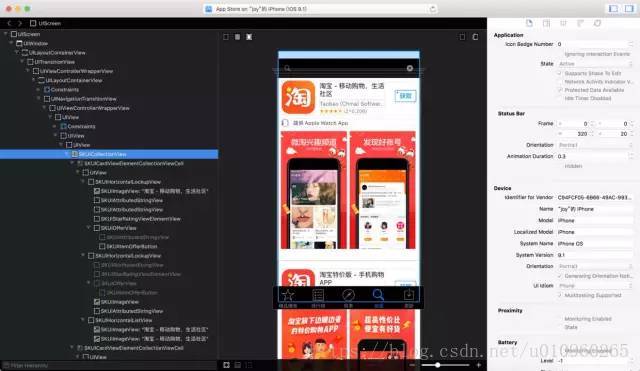Open Status Bar Orientation dropdown
The height and width of the screenshot is (371, 640).
pos(595,145)
